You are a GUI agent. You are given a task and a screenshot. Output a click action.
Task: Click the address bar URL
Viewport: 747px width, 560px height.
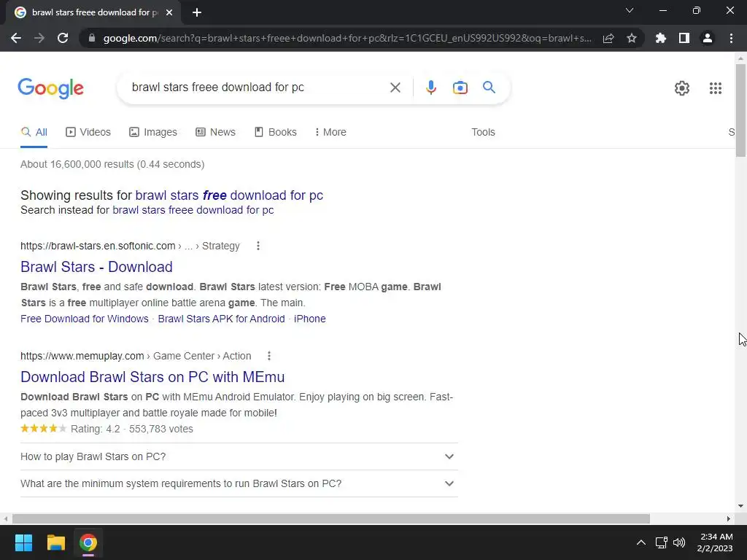pyautogui.click(x=347, y=38)
